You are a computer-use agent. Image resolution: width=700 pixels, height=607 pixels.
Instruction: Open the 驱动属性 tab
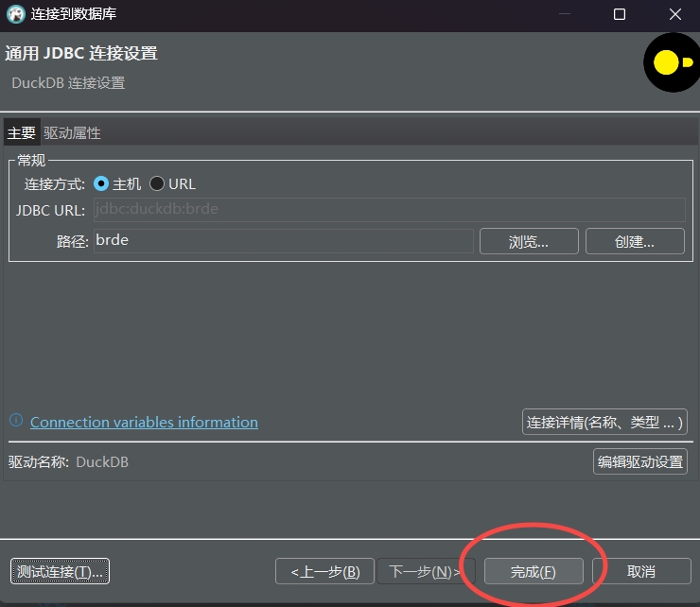coord(72,132)
